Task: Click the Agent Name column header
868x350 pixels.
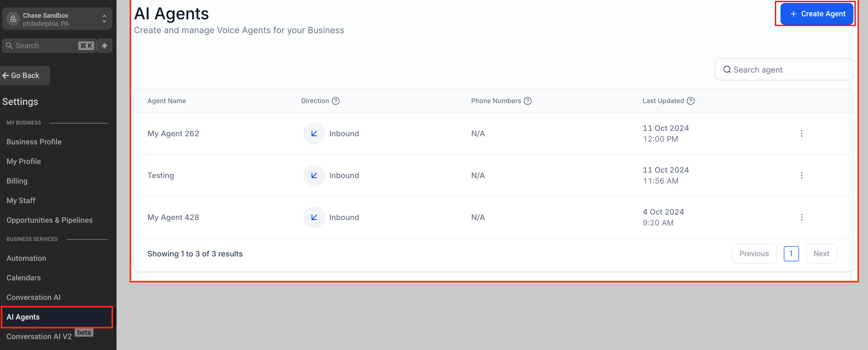Action: tap(166, 101)
